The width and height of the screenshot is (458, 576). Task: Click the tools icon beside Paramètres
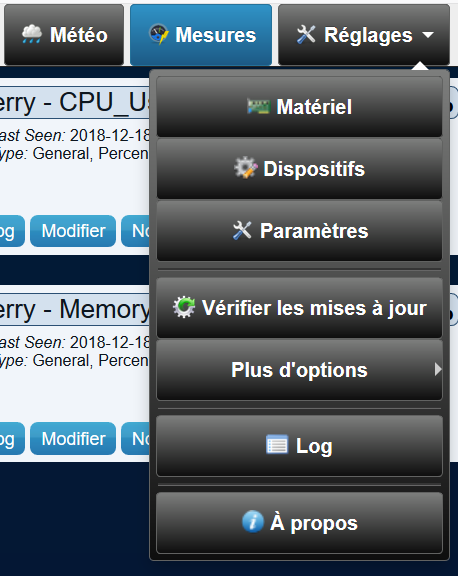[x=242, y=230]
